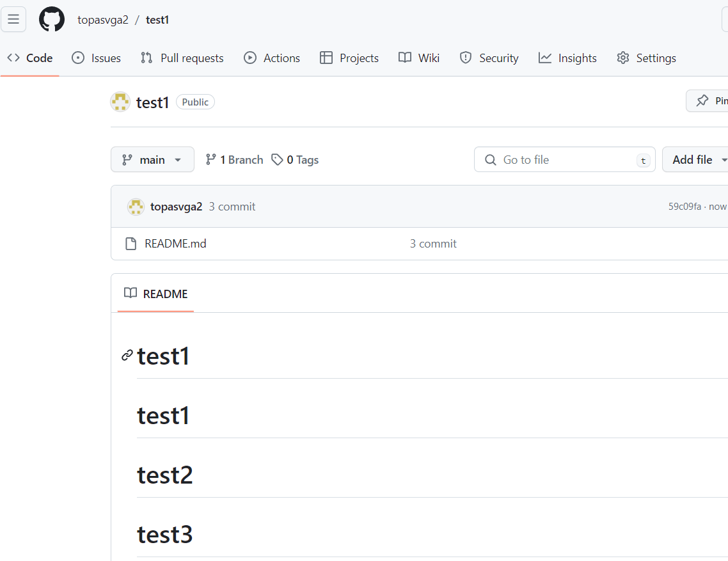Click the topasvga2 commit author avatar
728x561 pixels.
tap(136, 207)
